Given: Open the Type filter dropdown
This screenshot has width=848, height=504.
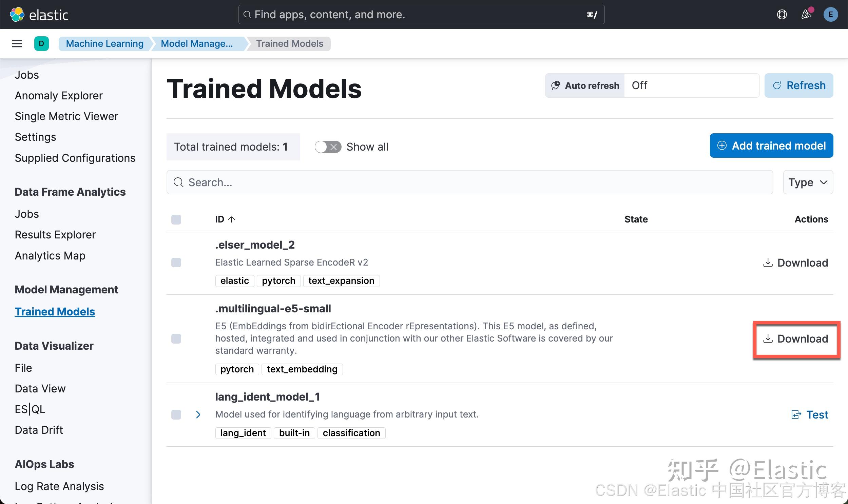Looking at the screenshot, I should pos(808,182).
